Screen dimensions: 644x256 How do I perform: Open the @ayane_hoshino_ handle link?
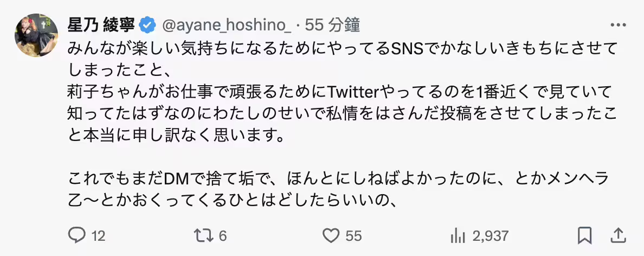[x=227, y=25]
